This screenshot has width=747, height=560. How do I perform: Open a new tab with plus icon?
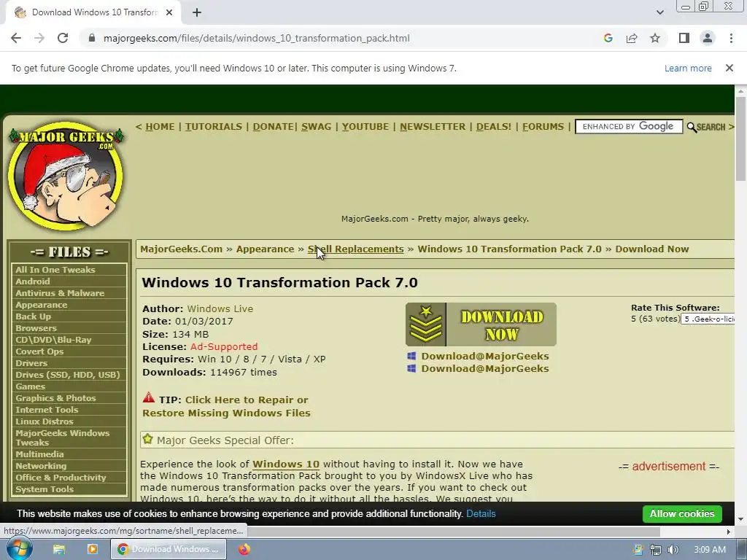pyautogui.click(x=197, y=13)
